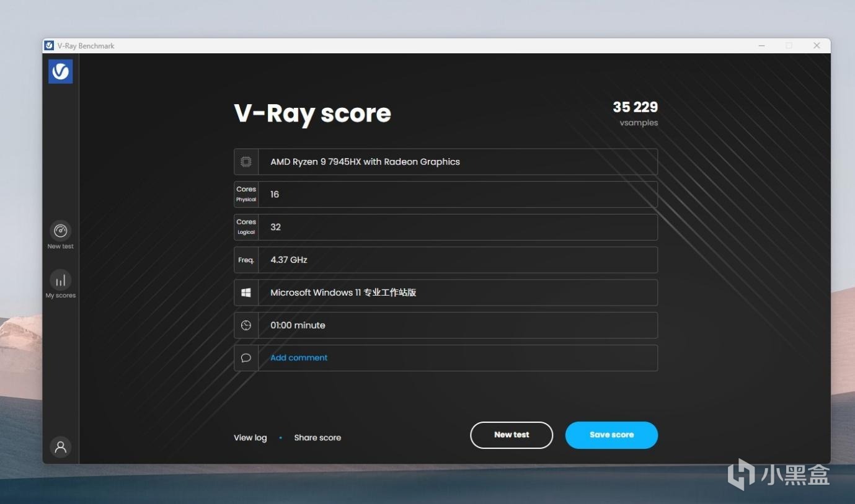Click the 4.37 GHz frequency value
This screenshot has height=504, width=855.
(x=289, y=260)
